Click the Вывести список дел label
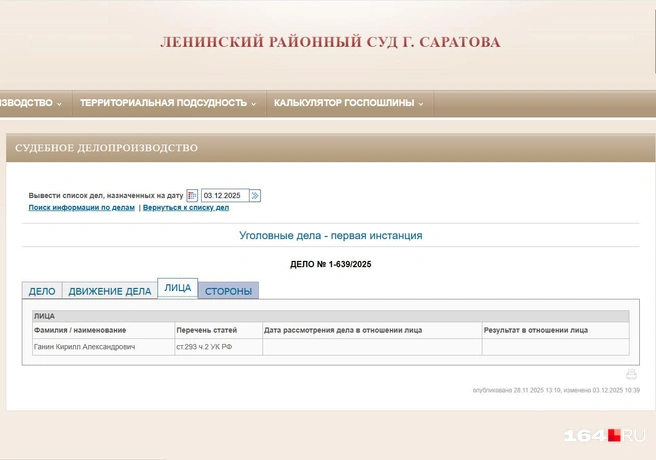 [106, 195]
